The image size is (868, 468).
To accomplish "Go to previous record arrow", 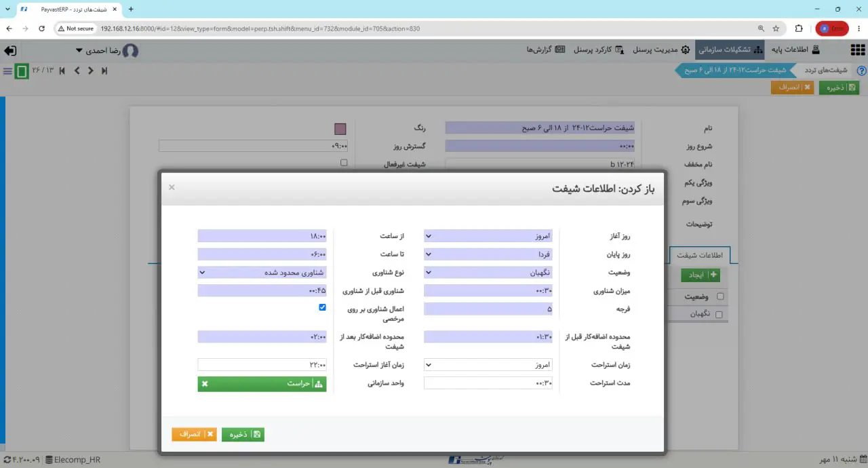I will pos(77,71).
